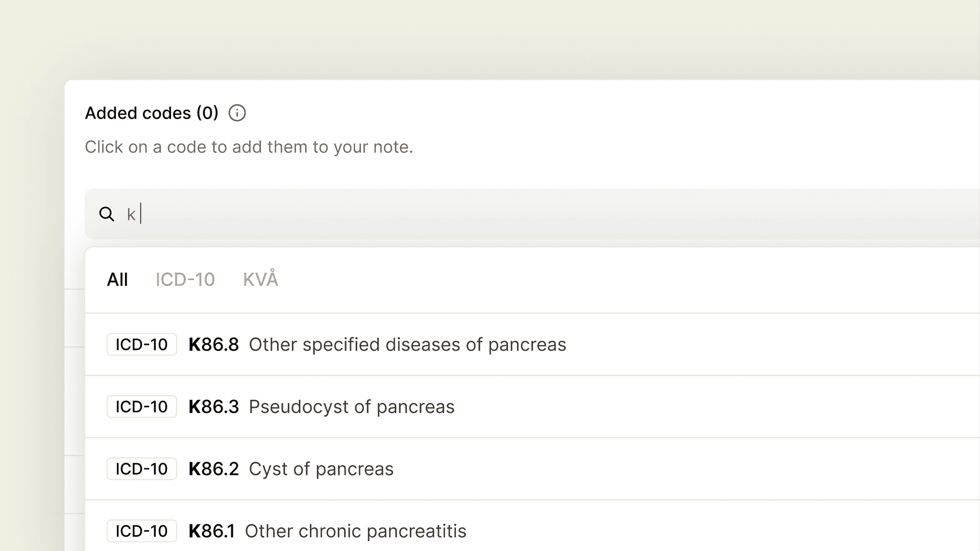Click the 'Click on a code' hint text
The width and height of the screenshot is (980, 551).
(249, 147)
